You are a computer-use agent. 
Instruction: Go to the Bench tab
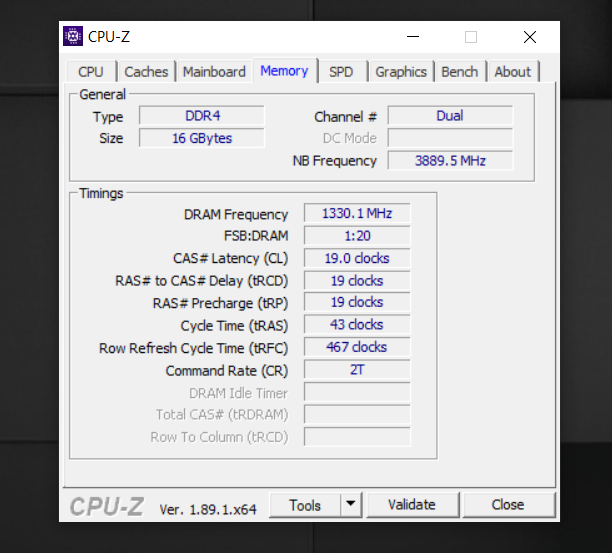(460, 72)
